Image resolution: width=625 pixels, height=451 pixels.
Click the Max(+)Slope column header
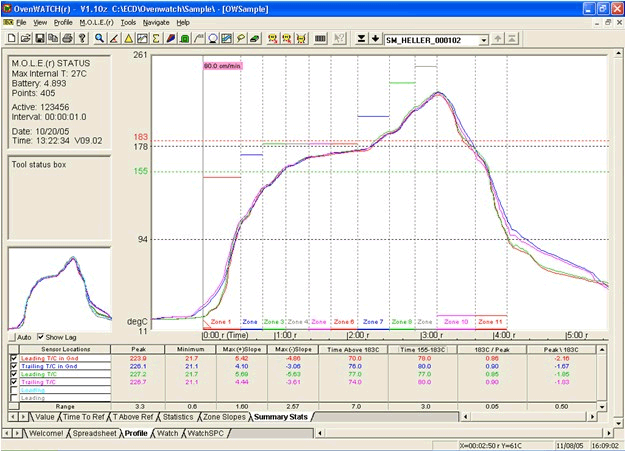(x=242, y=349)
